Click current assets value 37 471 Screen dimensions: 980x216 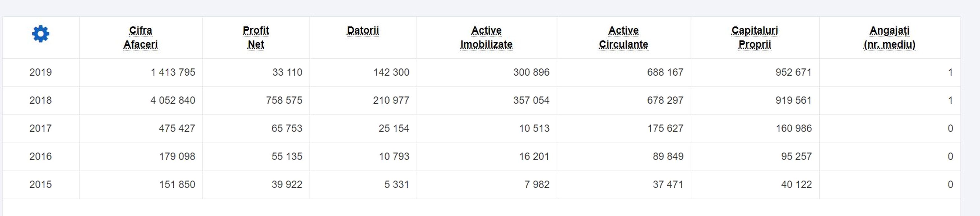(668, 185)
